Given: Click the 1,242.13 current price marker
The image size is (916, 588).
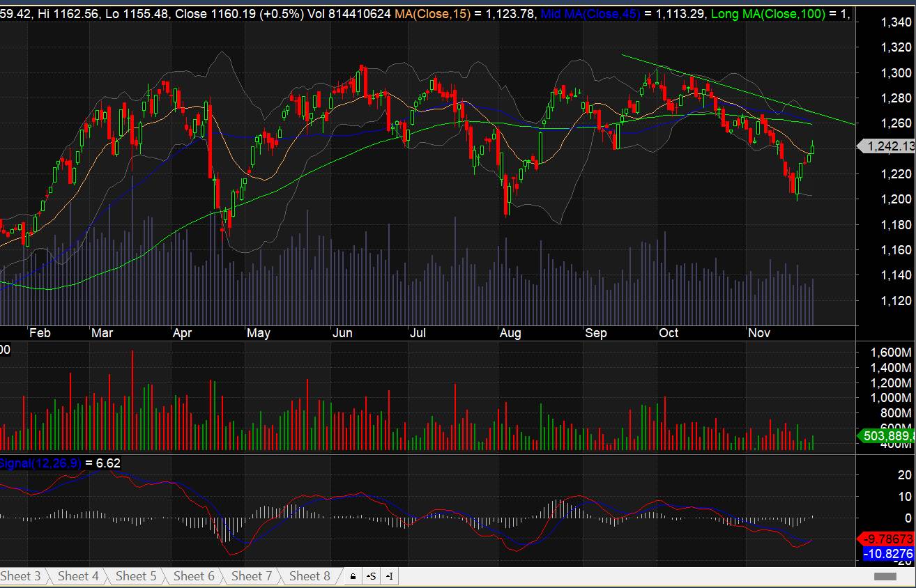Looking at the screenshot, I should (x=886, y=146).
